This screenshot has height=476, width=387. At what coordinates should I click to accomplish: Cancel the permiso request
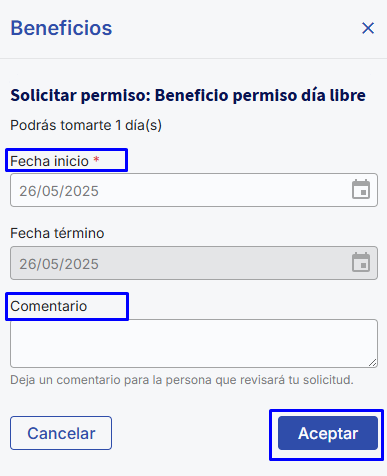click(x=61, y=433)
